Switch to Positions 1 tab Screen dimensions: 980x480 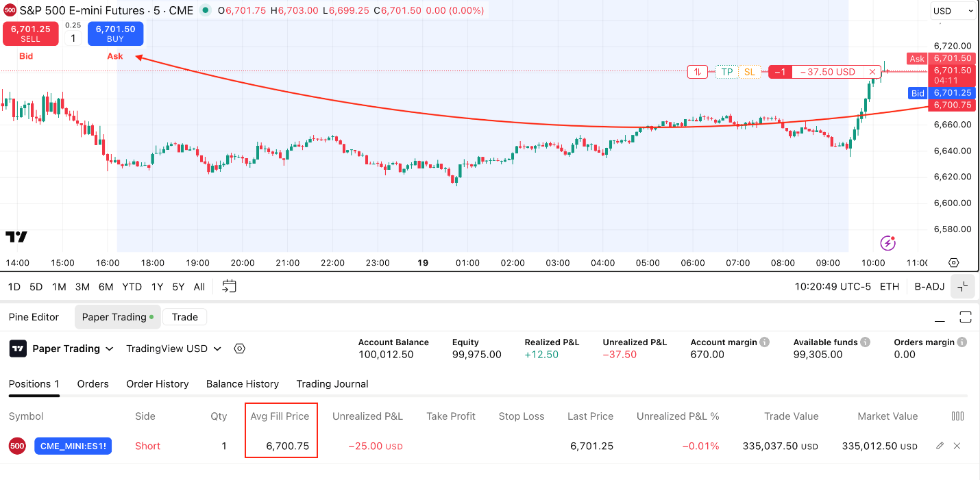point(34,384)
